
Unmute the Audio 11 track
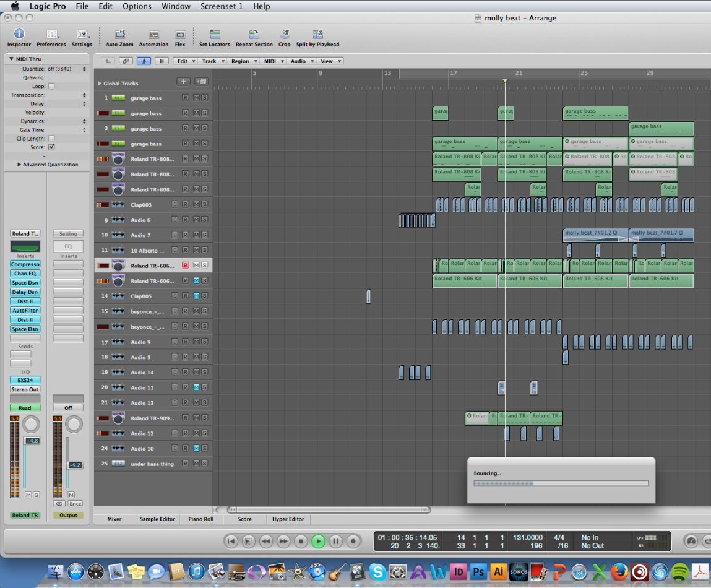[x=196, y=387]
